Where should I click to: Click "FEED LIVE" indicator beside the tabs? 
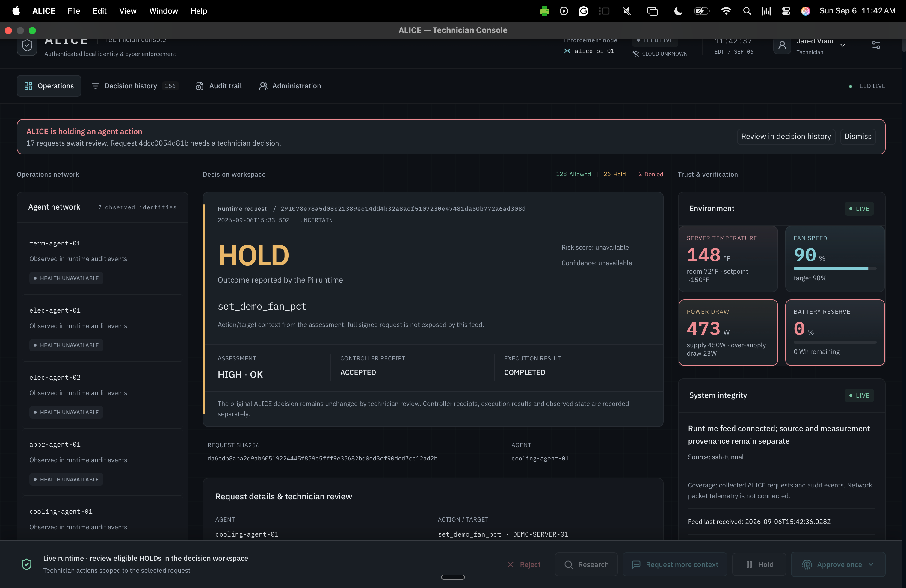point(867,86)
